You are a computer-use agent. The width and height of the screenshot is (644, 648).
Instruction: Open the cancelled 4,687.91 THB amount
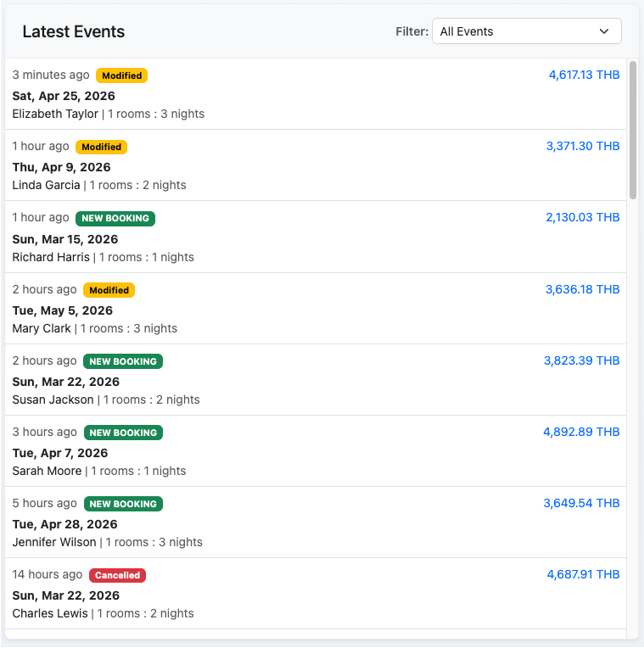tap(583, 574)
